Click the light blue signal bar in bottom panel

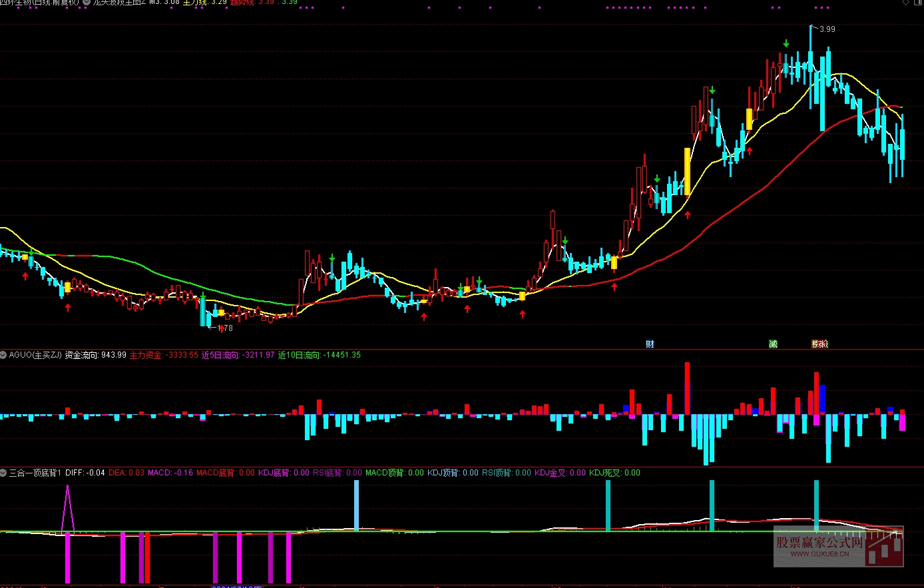tap(356, 505)
